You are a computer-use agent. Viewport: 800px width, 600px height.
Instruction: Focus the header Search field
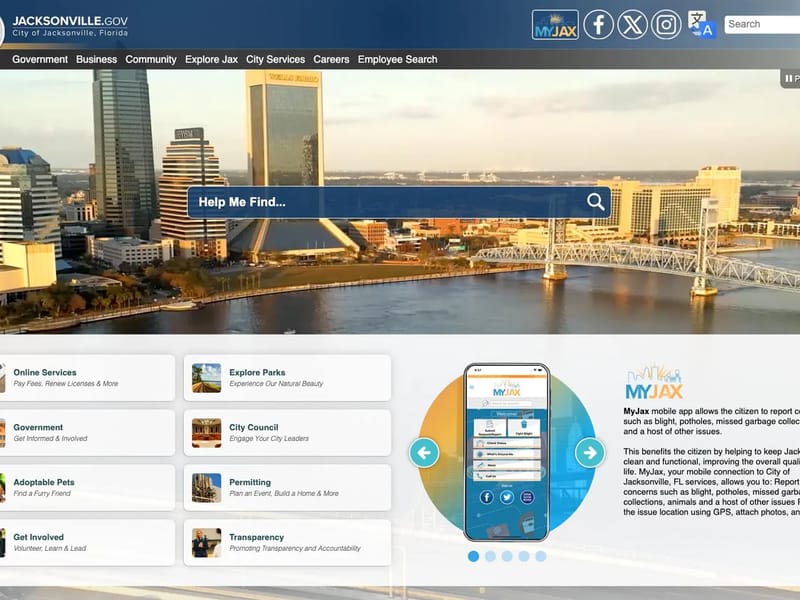coord(762,24)
